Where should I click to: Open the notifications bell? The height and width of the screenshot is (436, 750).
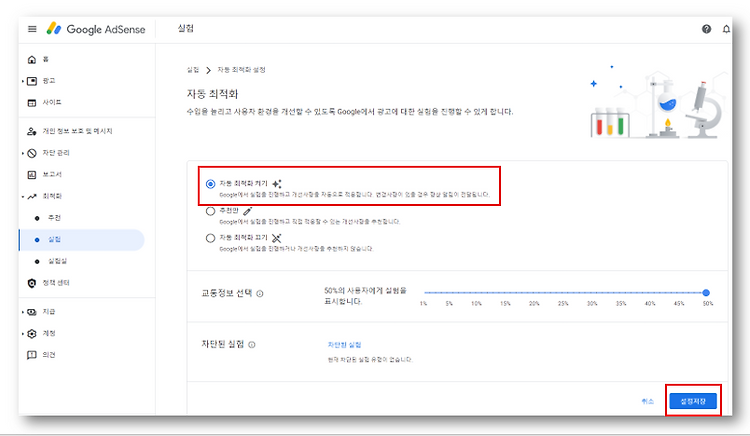pyautogui.click(x=726, y=29)
